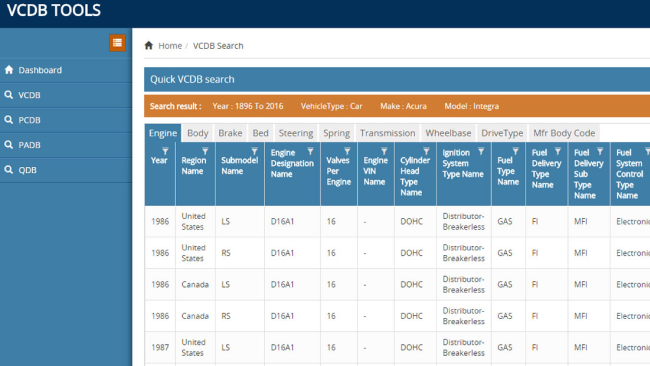This screenshot has height=366, width=650.
Task: Click the breadcrumb home icon
Action: click(x=149, y=45)
